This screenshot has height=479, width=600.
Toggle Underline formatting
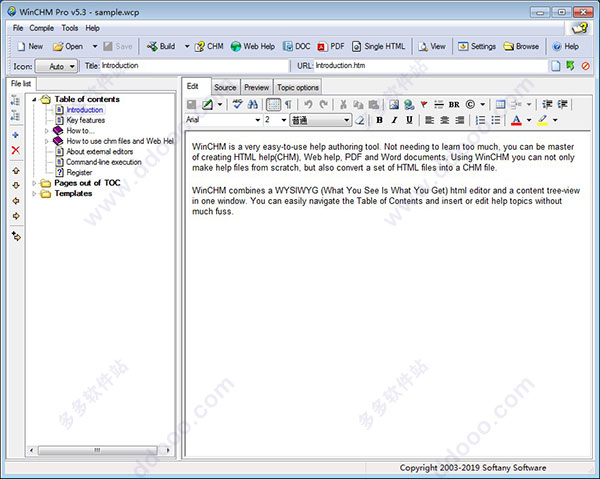coord(409,120)
